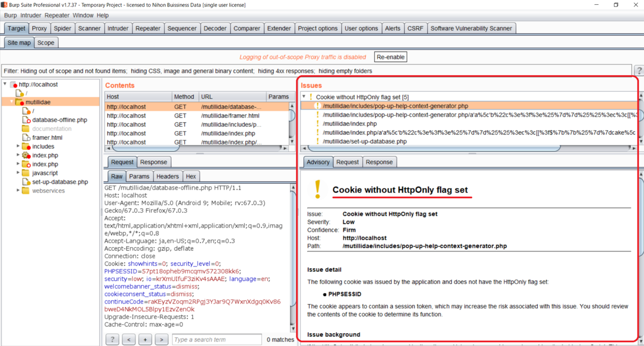The width and height of the screenshot is (644, 346).
Task: Open the Alerts tab
Action: (393, 28)
